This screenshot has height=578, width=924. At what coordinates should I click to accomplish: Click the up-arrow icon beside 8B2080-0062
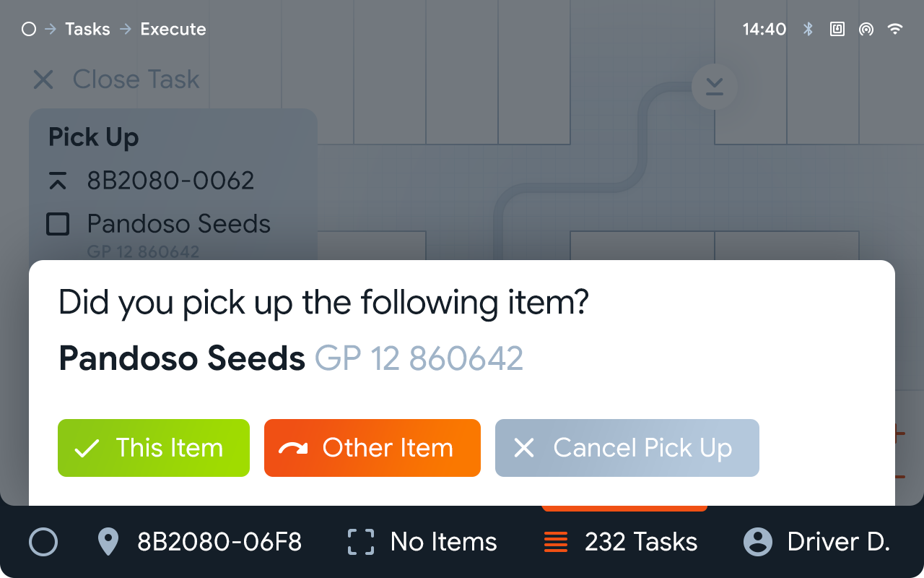click(58, 181)
